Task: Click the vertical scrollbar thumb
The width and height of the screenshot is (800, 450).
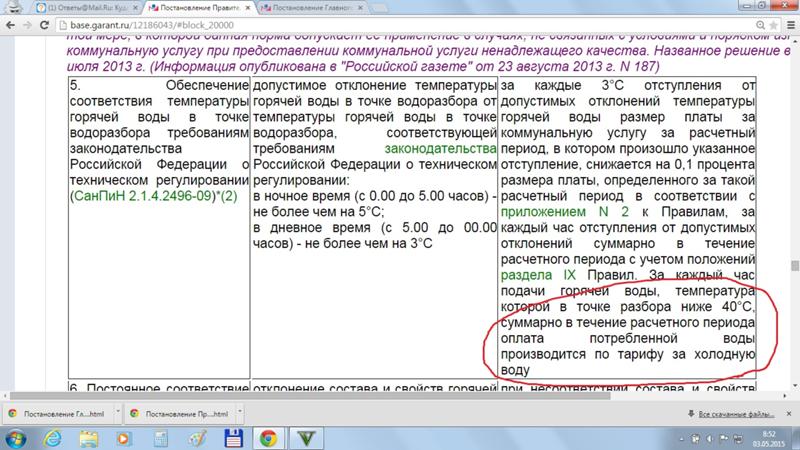Action: [795, 266]
